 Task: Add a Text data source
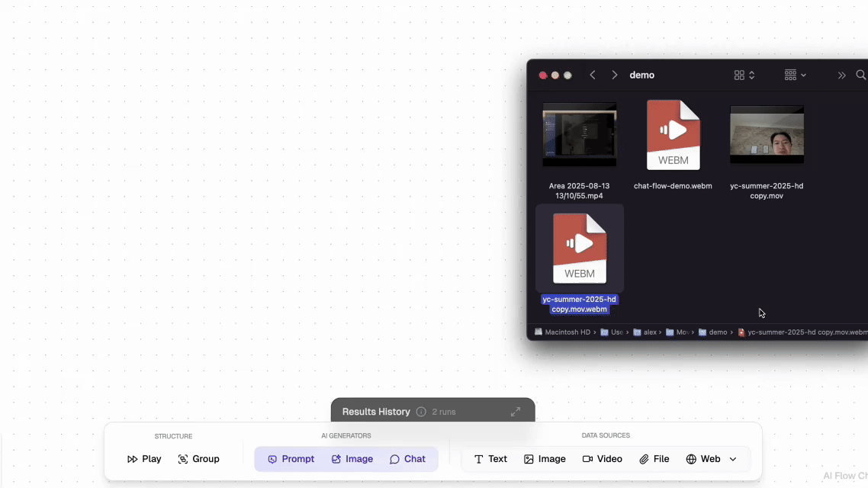pyautogui.click(x=490, y=459)
